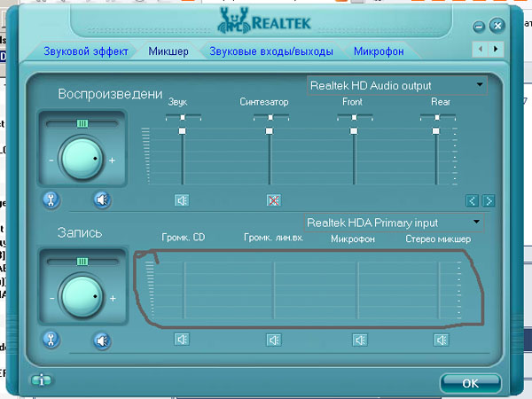Viewport: 532px width, 399px height.
Task: Close the Realtek window
Action: pyautogui.click(x=497, y=26)
